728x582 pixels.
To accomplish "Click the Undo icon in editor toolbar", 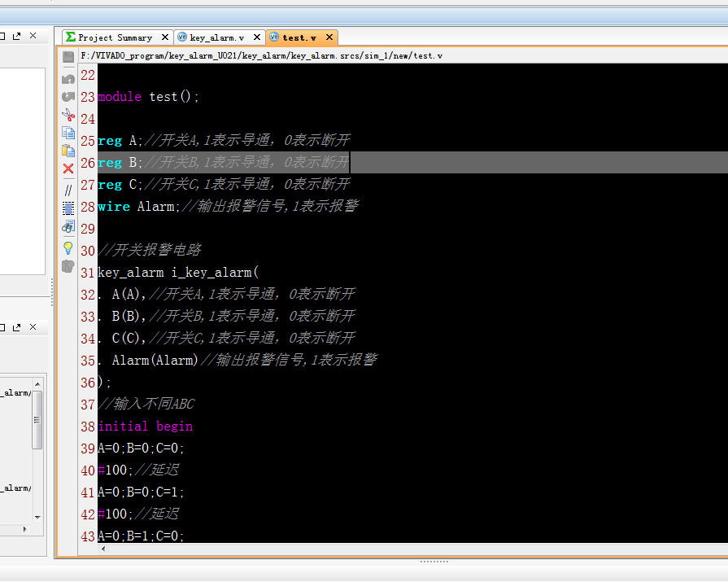I will click(x=68, y=79).
